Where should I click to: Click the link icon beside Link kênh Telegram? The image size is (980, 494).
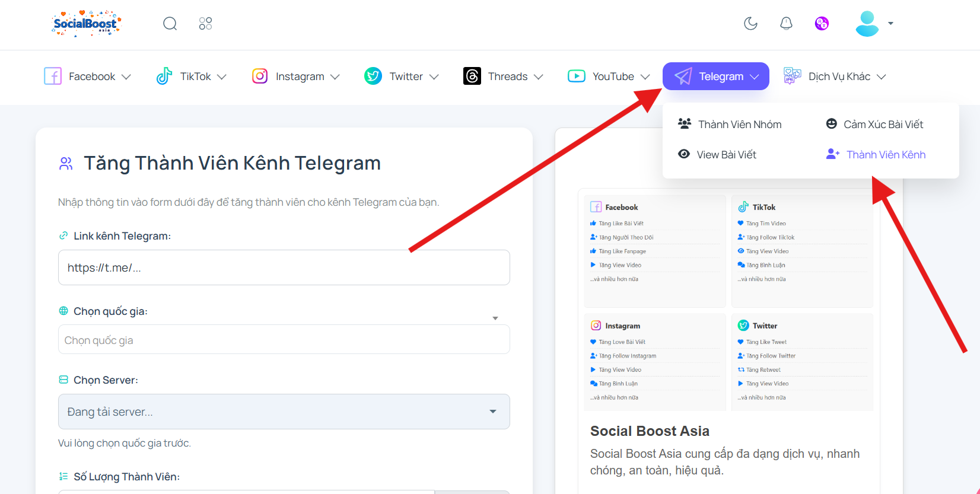pos(63,235)
